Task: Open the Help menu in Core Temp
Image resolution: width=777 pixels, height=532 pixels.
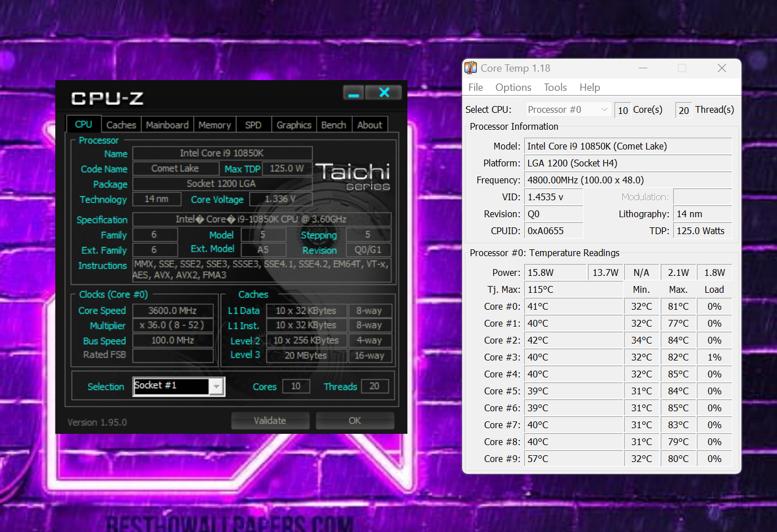Action: (590, 87)
